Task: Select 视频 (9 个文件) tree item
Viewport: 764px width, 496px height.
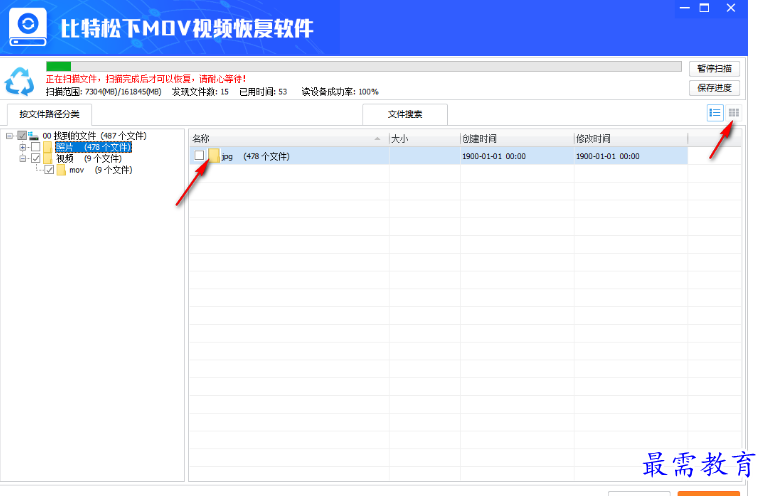Action: 89,158
